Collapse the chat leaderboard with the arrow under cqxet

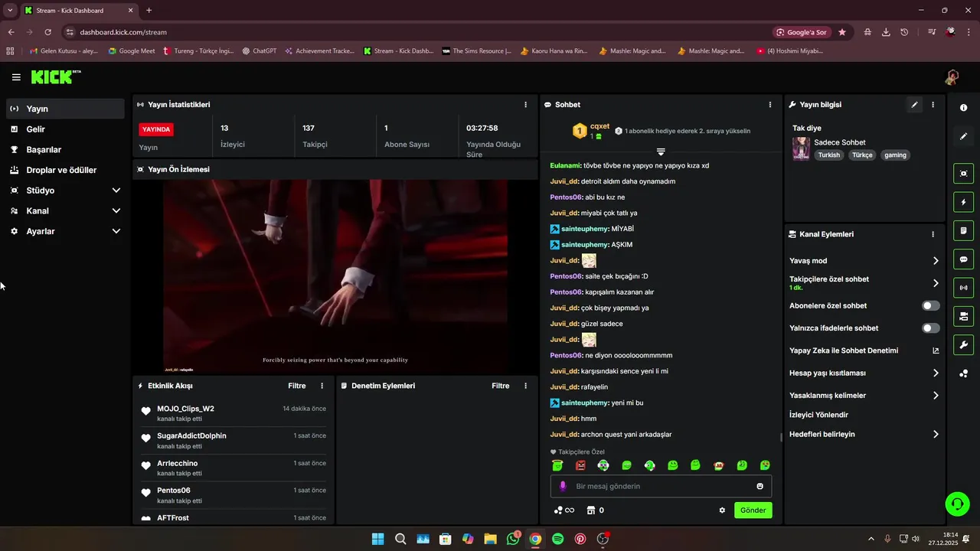(x=661, y=152)
